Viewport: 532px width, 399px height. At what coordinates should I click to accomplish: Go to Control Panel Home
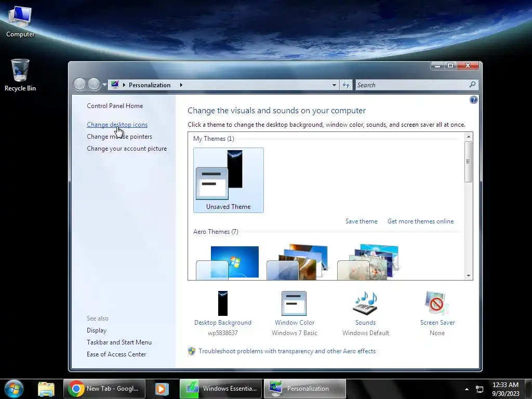pyautogui.click(x=115, y=106)
